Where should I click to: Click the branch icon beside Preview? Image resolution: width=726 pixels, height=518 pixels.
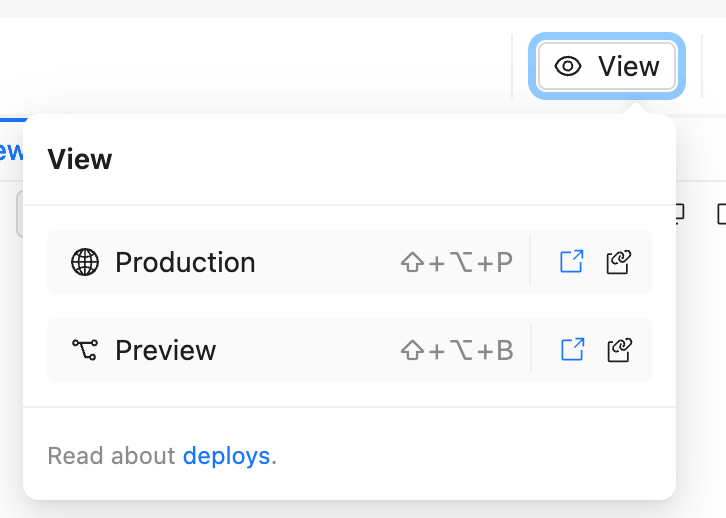tap(85, 350)
